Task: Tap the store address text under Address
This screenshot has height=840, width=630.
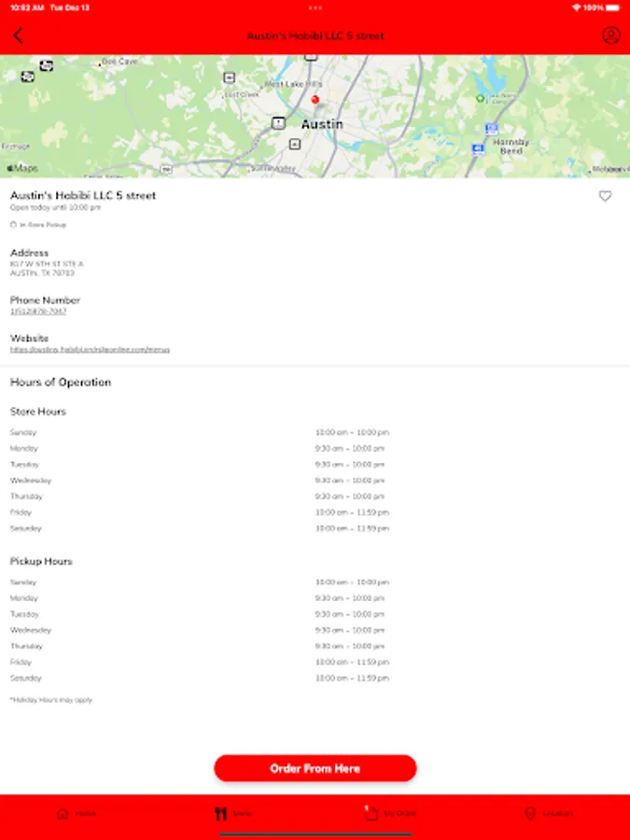Action: click(x=47, y=269)
